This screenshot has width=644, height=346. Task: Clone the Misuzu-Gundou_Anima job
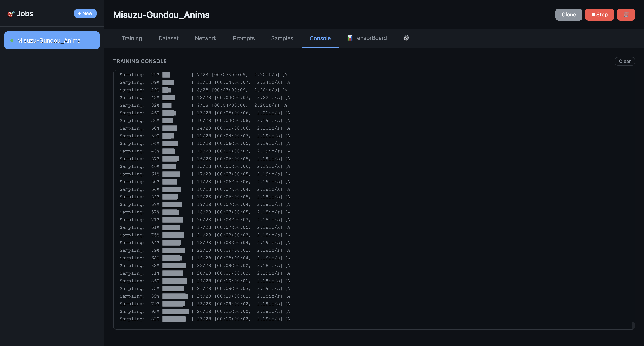click(569, 15)
